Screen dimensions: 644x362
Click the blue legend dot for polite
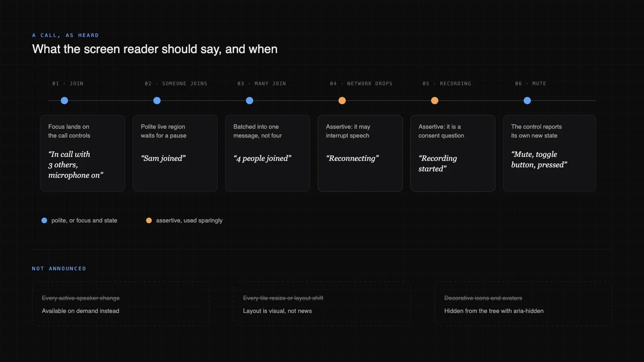(x=44, y=220)
